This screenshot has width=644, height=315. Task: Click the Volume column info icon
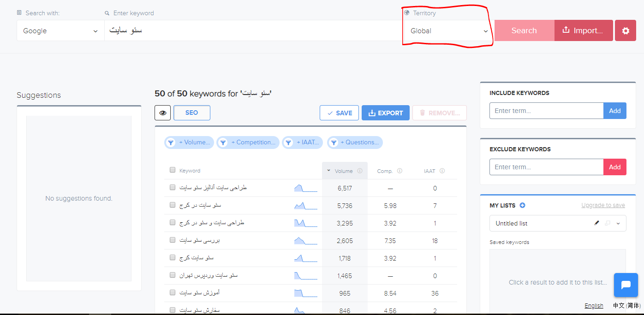(360, 171)
